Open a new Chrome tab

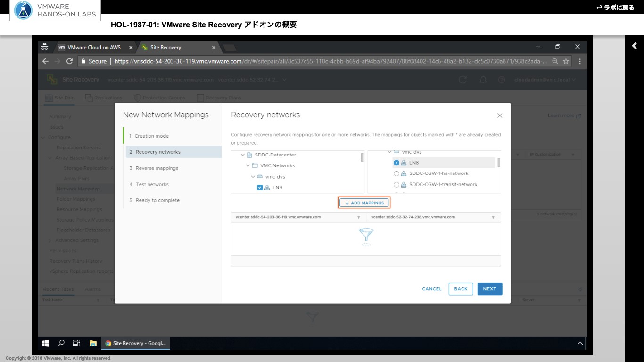(230, 48)
